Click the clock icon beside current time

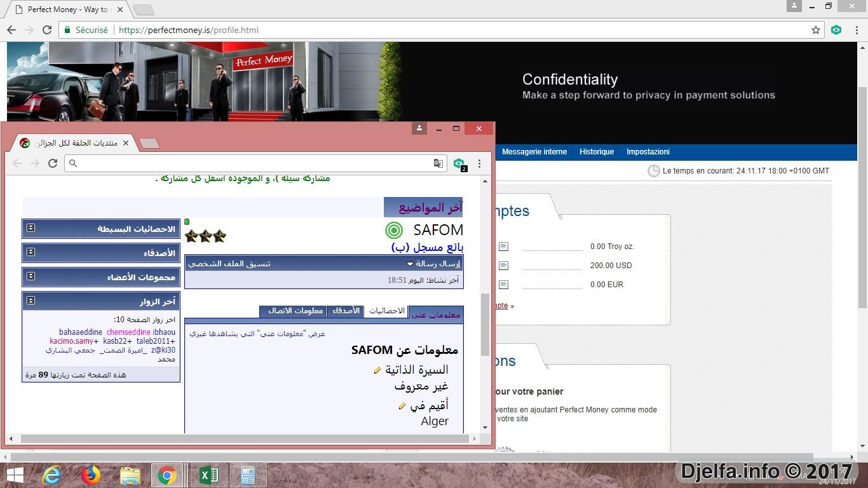pos(654,171)
